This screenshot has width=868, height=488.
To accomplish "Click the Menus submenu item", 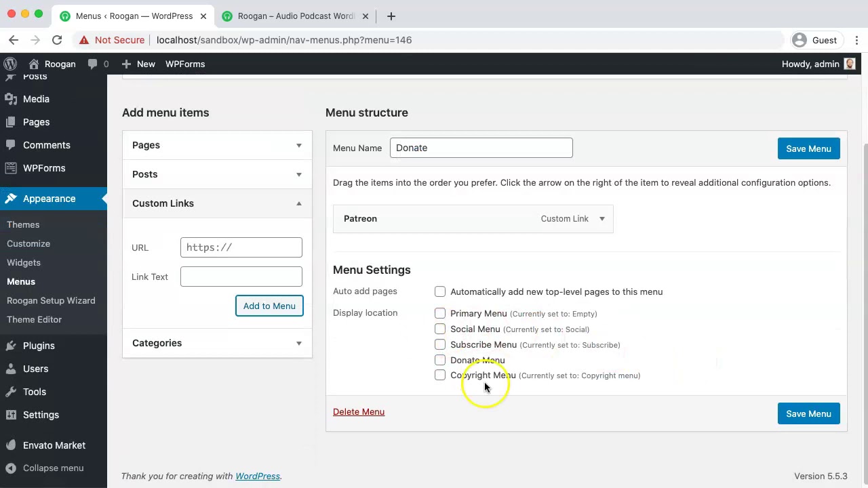I will (x=21, y=281).
